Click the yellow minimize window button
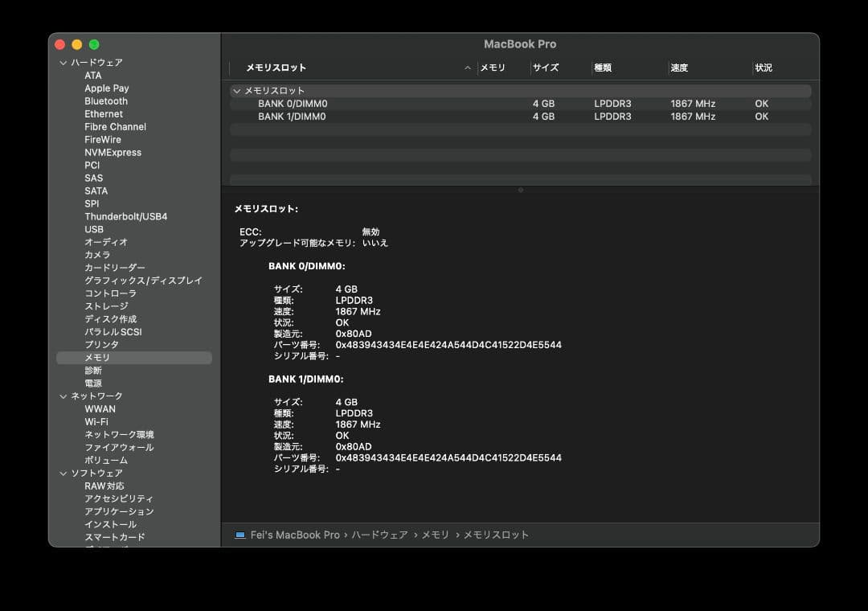This screenshot has width=868, height=611. point(77,44)
